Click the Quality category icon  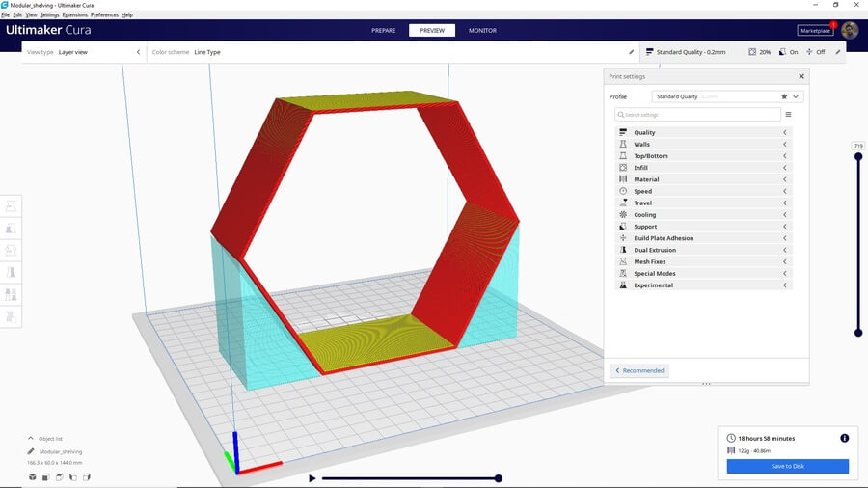tap(623, 132)
